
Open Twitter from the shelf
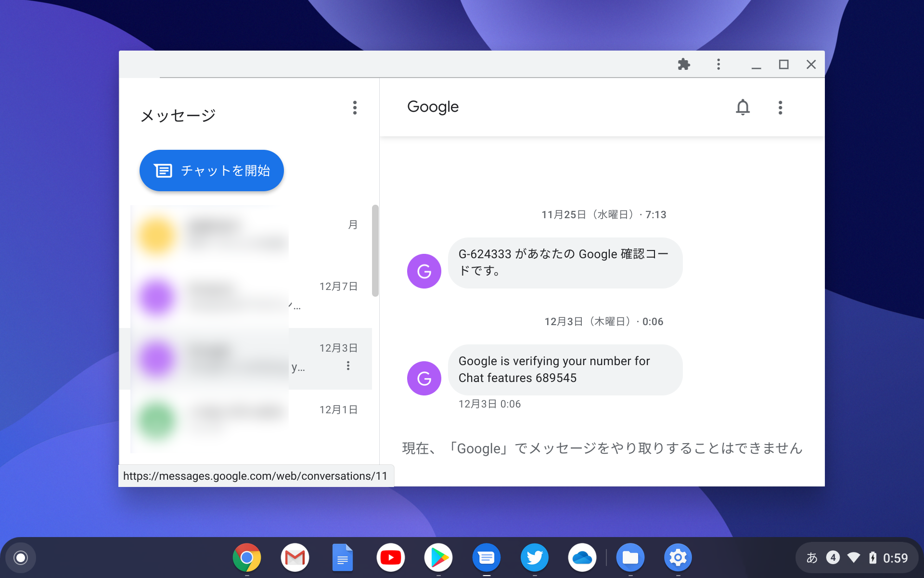(x=534, y=557)
